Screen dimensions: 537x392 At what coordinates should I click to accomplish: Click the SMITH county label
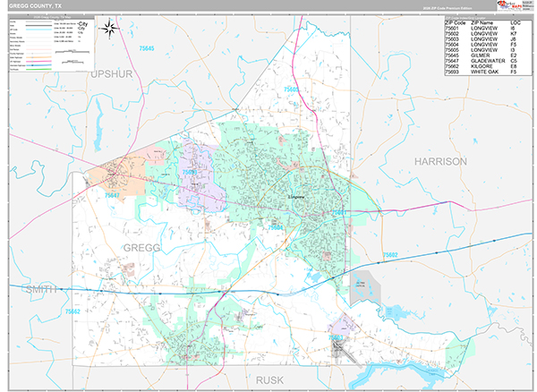pyautogui.click(x=40, y=289)
